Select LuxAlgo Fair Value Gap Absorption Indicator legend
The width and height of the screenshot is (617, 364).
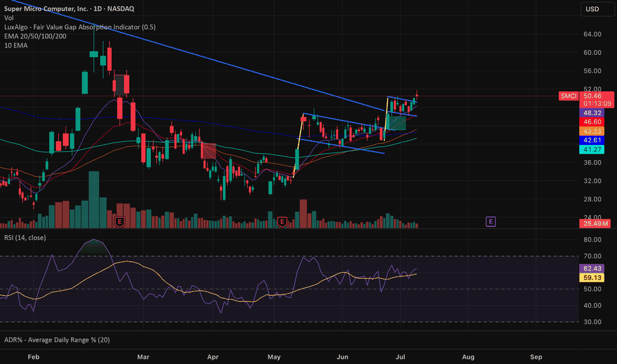pos(80,26)
